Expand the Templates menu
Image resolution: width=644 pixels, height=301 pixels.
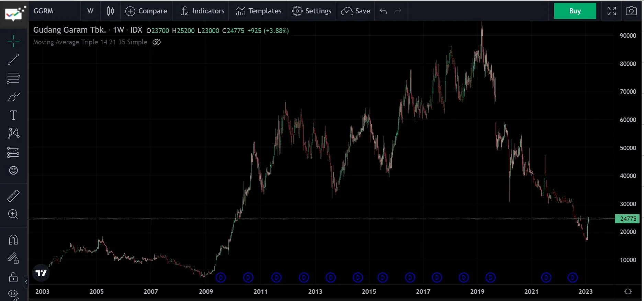259,11
